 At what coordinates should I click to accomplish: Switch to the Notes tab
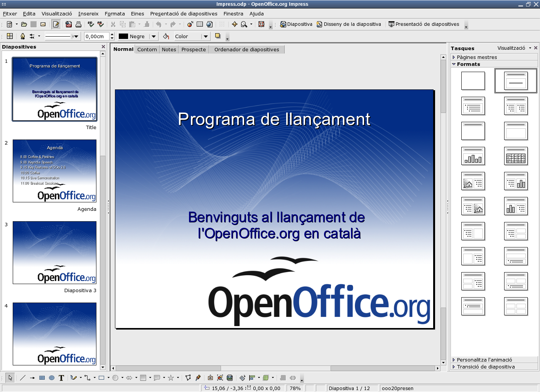point(169,49)
